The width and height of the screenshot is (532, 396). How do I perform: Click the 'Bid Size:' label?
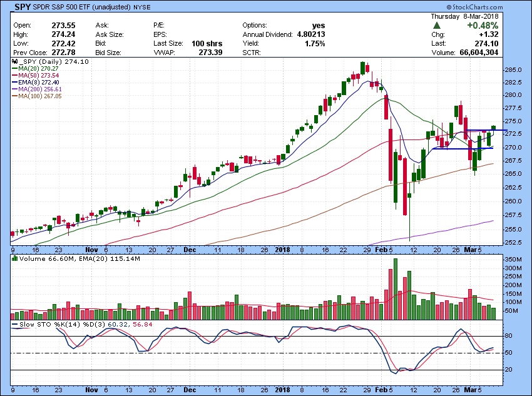point(108,53)
